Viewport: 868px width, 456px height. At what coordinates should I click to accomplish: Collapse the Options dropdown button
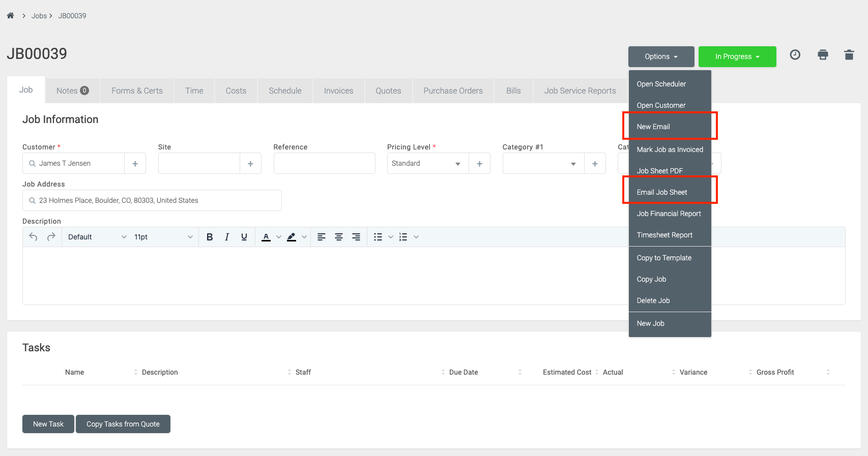click(661, 56)
